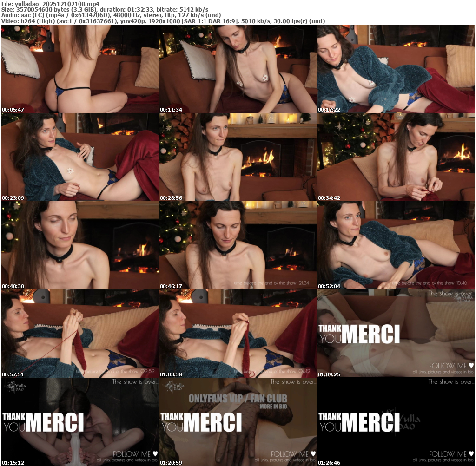The image size is (476, 466).
Task: Choose the preview frame at 00:52:04
Action: [x=396, y=245]
